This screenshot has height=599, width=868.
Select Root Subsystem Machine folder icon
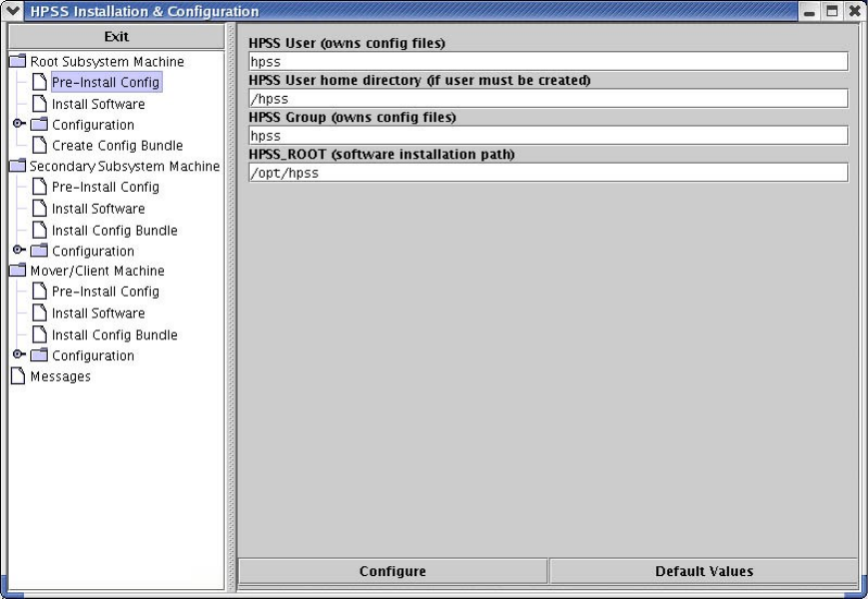point(18,61)
